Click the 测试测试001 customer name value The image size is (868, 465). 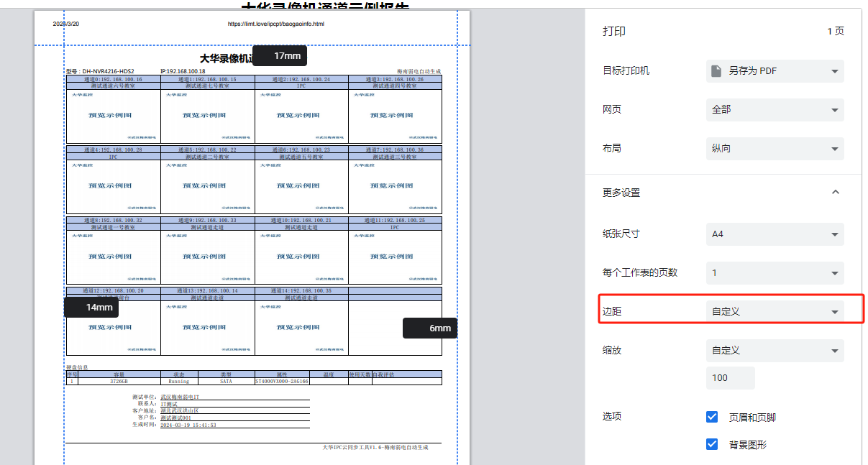175,418
